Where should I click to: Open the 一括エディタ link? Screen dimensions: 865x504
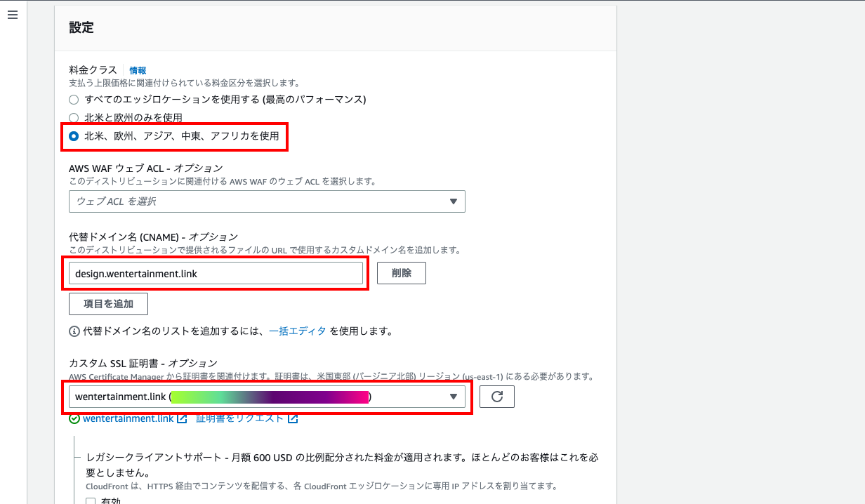(298, 331)
